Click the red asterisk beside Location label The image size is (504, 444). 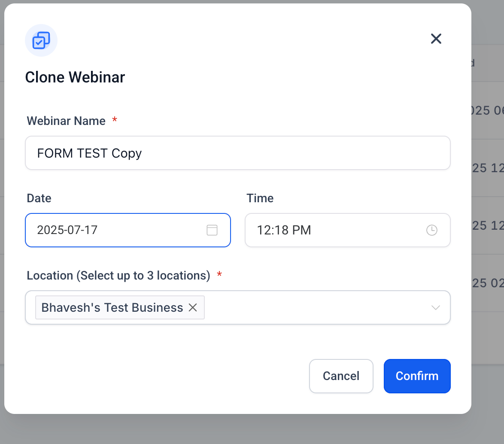point(219,275)
